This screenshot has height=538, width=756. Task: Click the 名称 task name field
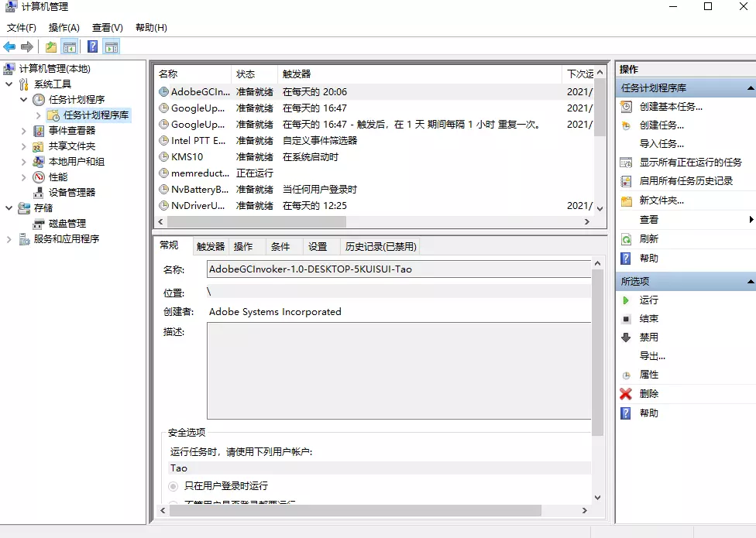pyautogui.click(x=399, y=269)
